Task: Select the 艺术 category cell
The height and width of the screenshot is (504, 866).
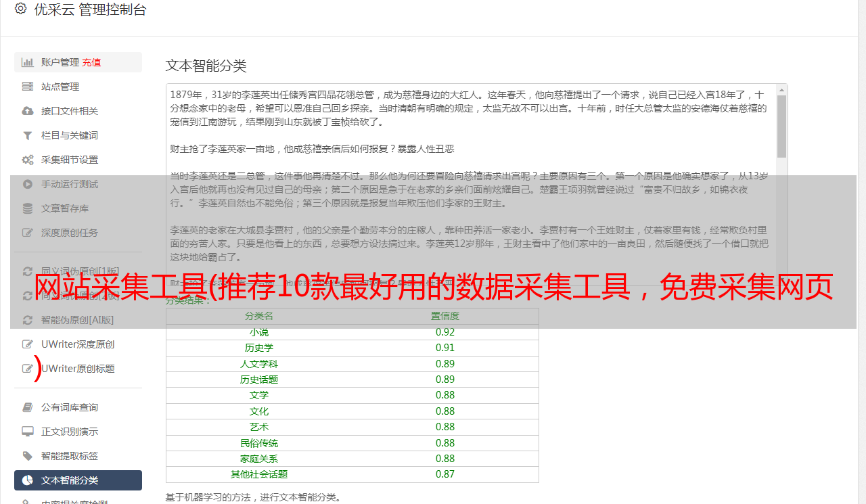Action: tap(259, 427)
